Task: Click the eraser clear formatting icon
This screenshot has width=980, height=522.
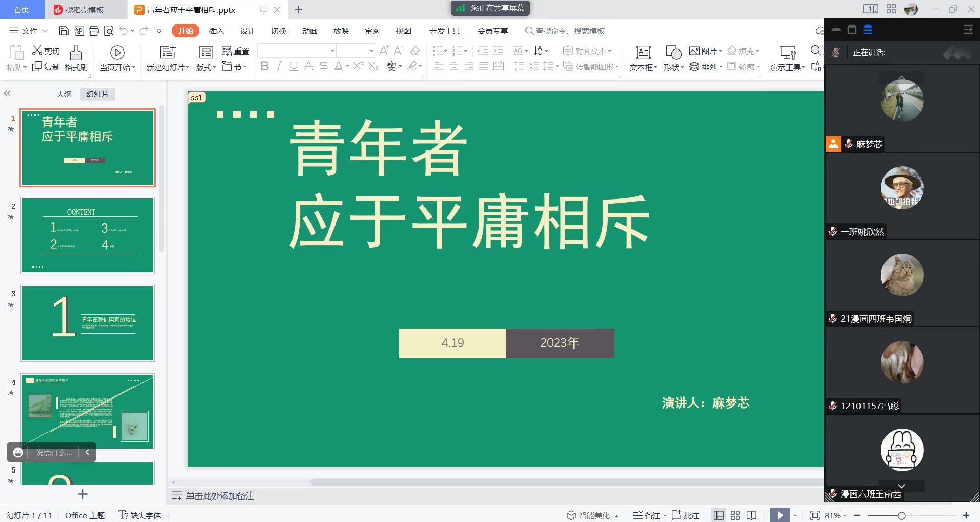Action: [x=415, y=51]
